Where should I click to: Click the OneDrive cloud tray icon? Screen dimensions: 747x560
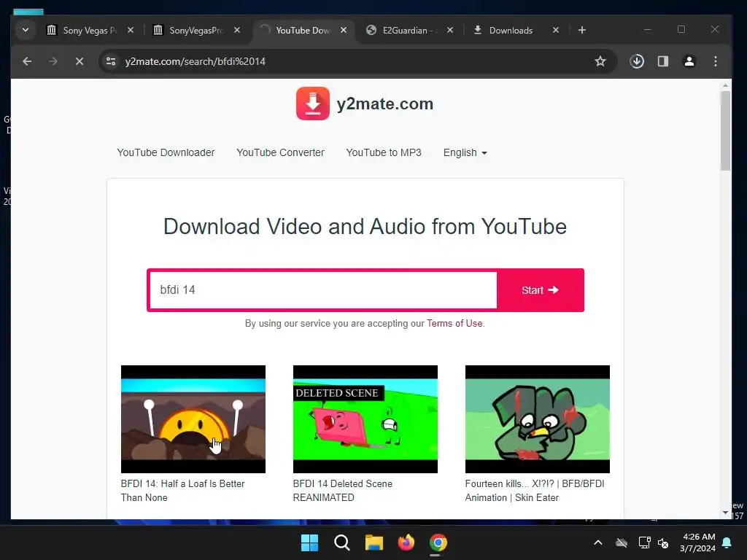click(622, 542)
